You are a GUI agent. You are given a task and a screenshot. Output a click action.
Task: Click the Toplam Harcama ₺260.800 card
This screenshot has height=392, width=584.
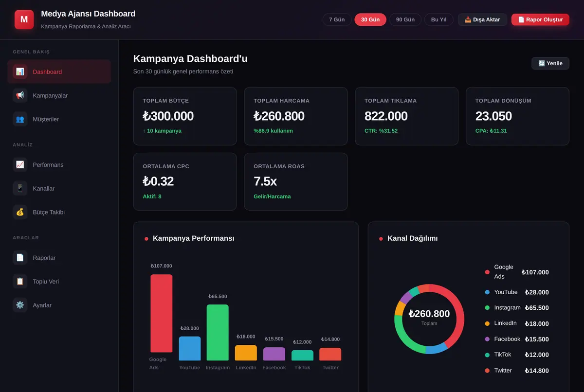(296, 116)
